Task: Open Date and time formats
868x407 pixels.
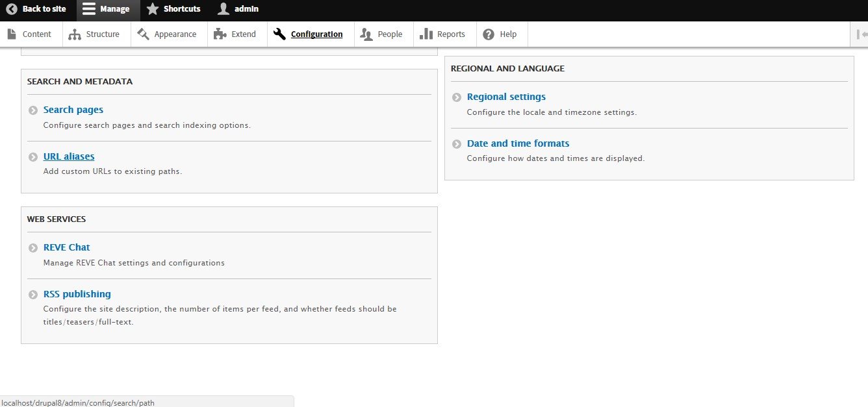Action: click(518, 143)
